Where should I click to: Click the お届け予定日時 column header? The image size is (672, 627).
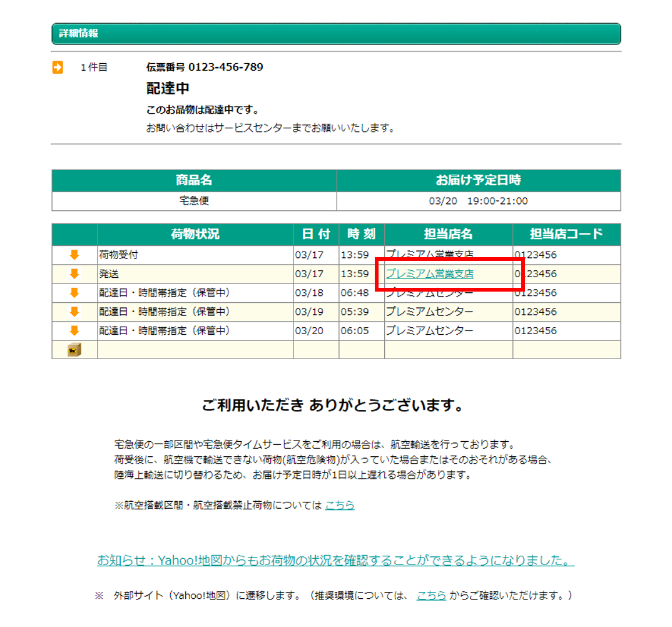[478, 181]
